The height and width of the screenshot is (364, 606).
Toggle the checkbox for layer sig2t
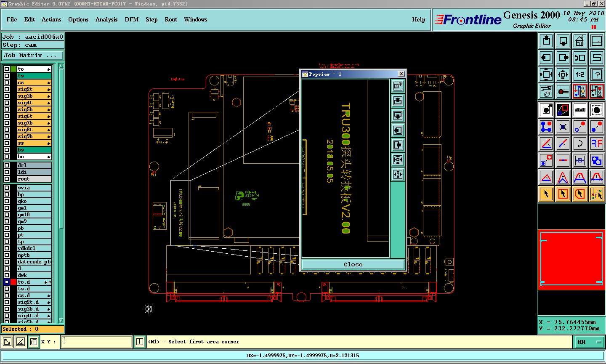pyautogui.click(x=7, y=89)
